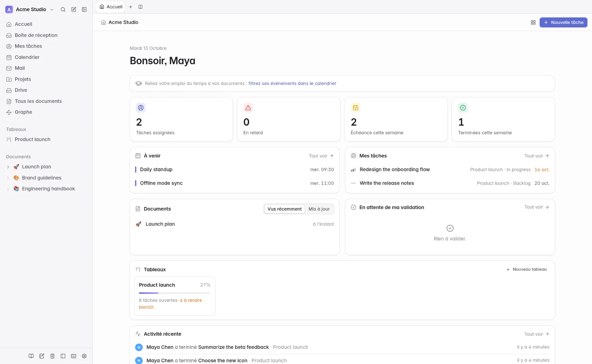
Task: Open the Offline mode sync event
Action: pos(234,183)
